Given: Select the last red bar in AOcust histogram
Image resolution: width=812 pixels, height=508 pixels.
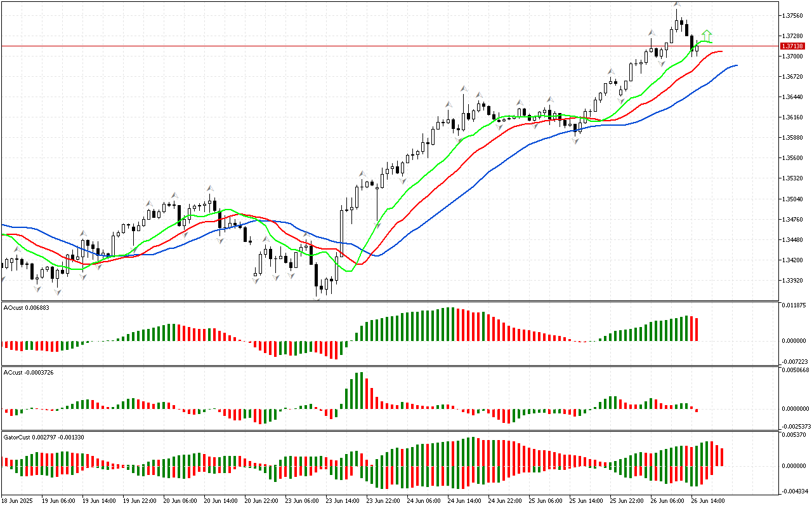Looking at the screenshot, I should pyautogui.click(x=697, y=329).
